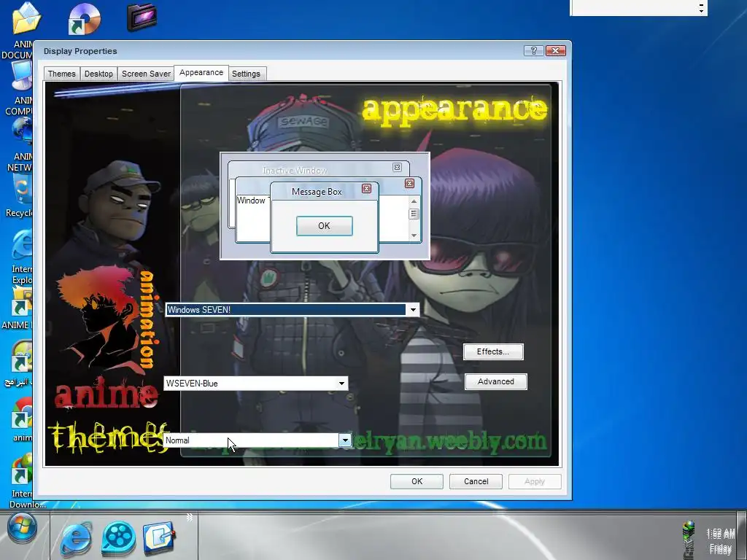The image size is (747, 560).
Task: Expand quick launch overflow chevron
Action: 189,517
